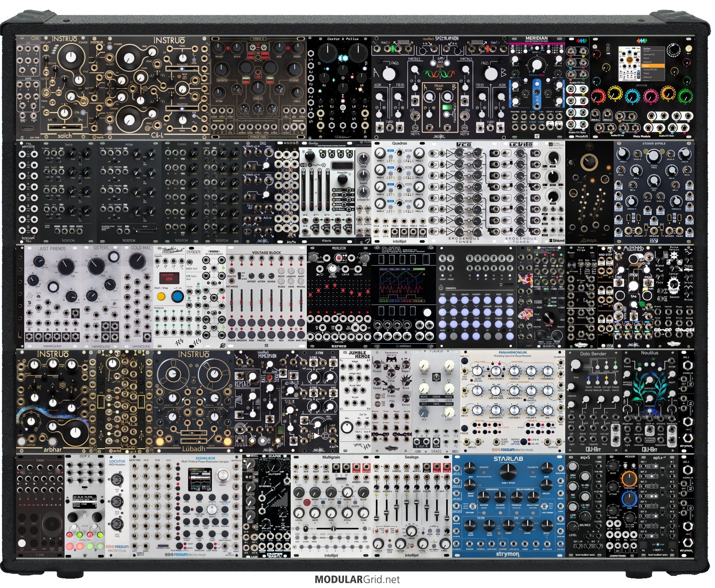This screenshot has height=588, width=715.
Task: Click the Bastl Neo Trinity module
Action: click(549, 297)
